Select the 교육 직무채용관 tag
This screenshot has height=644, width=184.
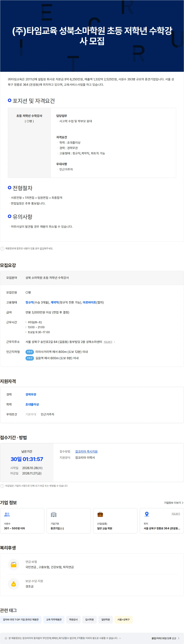pos(54,620)
